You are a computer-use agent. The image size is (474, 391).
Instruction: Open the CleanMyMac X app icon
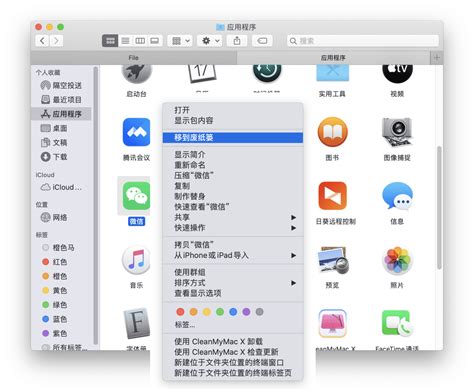click(x=332, y=323)
